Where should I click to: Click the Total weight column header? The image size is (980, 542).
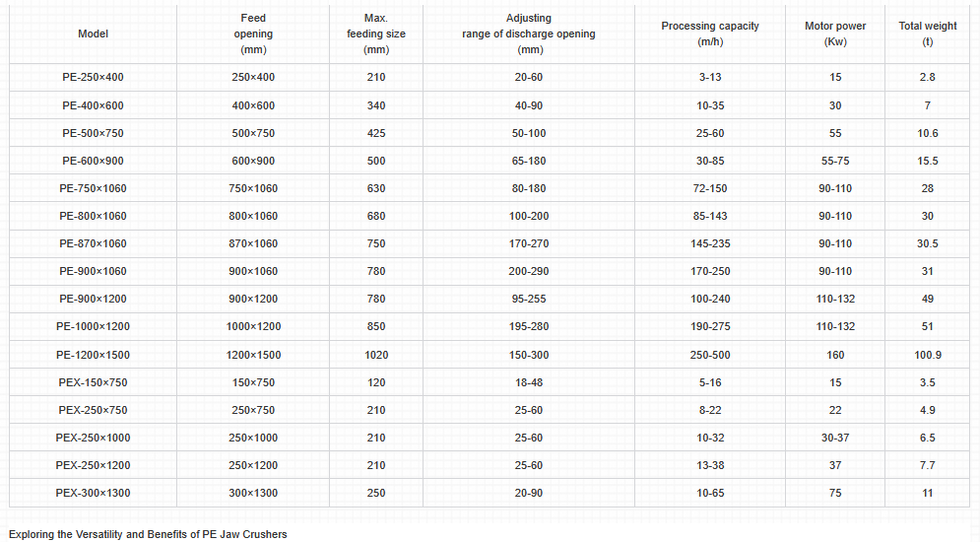pyautogui.click(x=928, y=34)
